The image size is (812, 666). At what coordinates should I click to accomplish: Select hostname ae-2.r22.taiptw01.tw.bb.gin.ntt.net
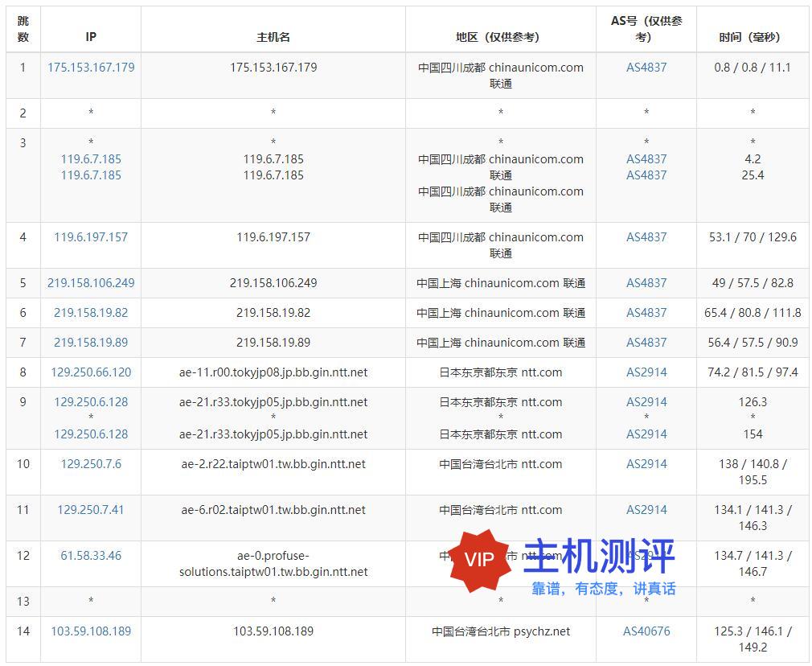pos(273,464)
